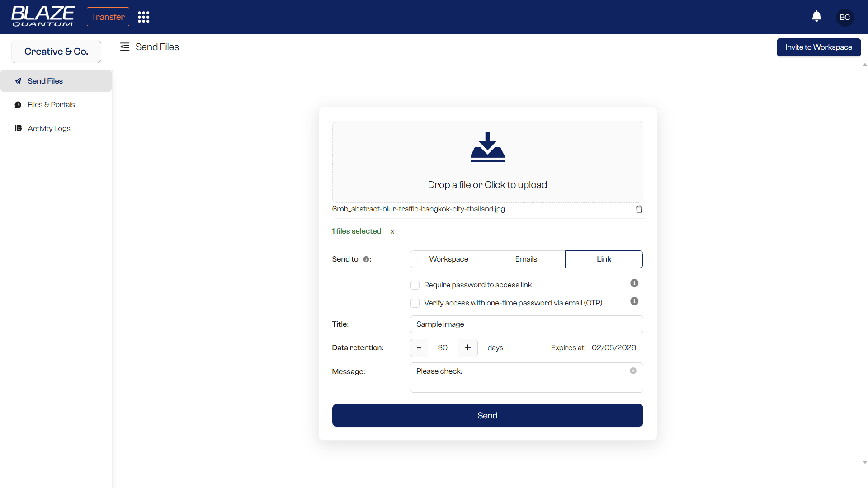This screenshot has height=488, width=868.
Task: Click the Send to info icon
Action: coord(366,259)
